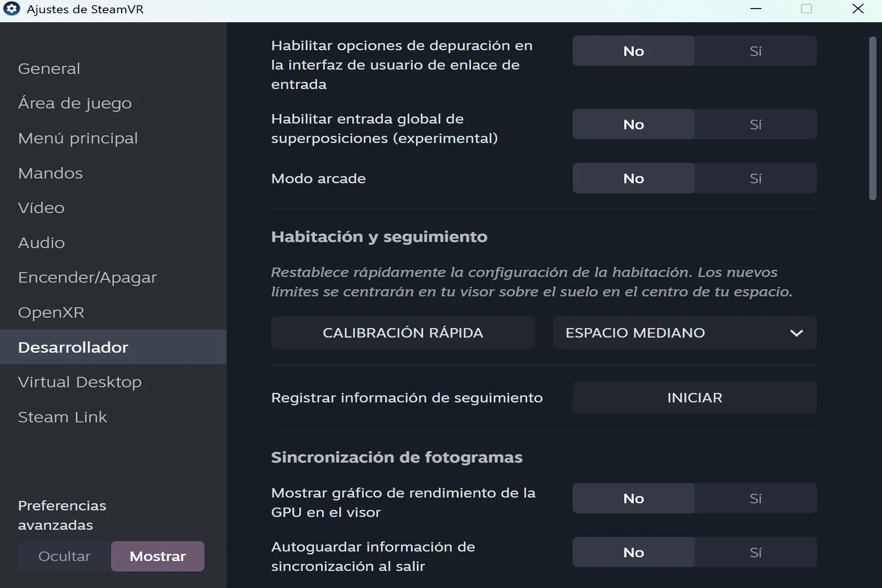The height and width of the screenshot is (588, 882).
Task: Click the SteamVR icon in the title bar
Action: (x=11, y=9)
